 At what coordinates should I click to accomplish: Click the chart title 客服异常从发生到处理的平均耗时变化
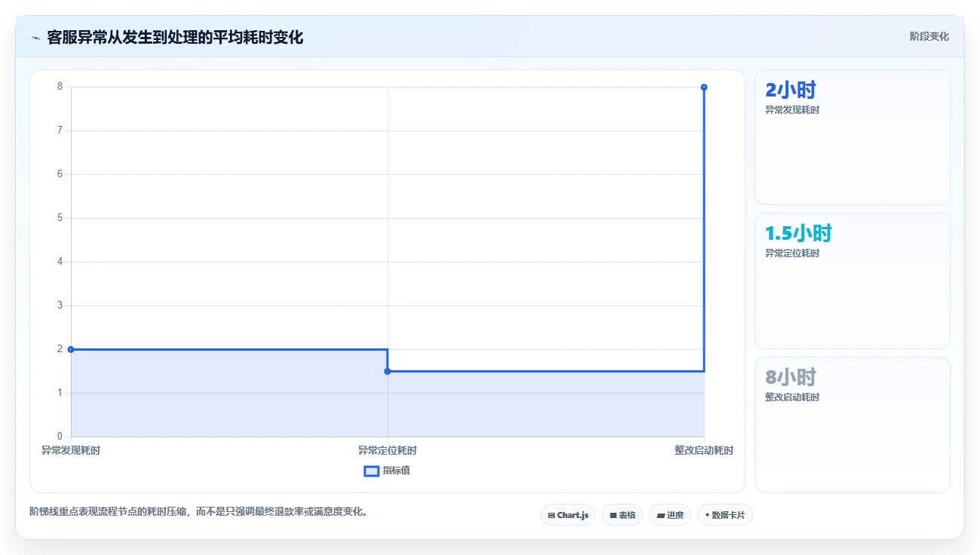tap(175, 38)
